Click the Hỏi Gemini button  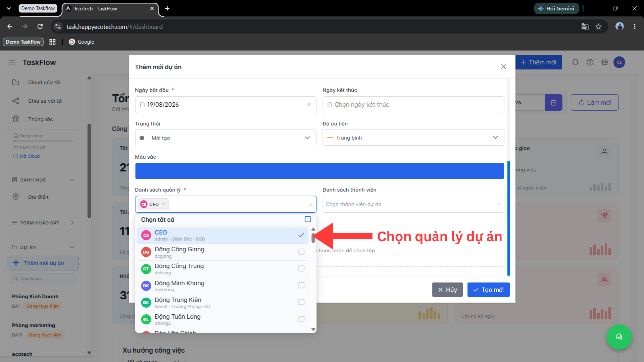click(556, 8)
